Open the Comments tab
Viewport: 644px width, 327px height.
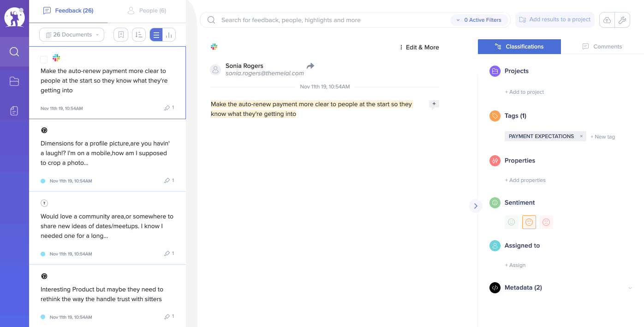pyautogui.click(x=602, y=47)
